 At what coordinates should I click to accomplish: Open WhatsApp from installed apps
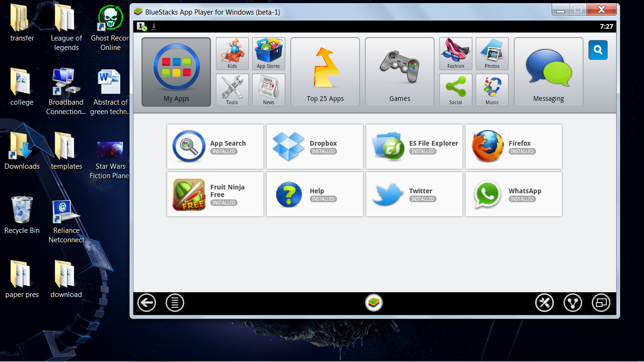point(513,194)
